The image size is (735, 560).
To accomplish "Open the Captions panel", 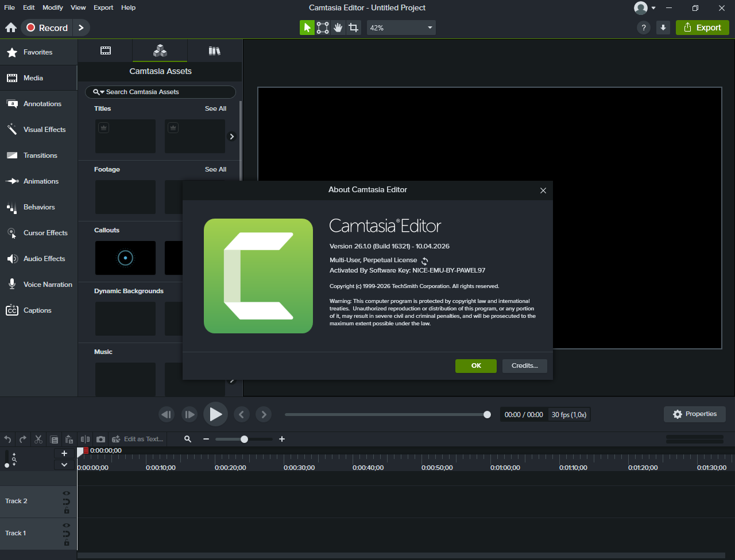I will tap(38, 310).
